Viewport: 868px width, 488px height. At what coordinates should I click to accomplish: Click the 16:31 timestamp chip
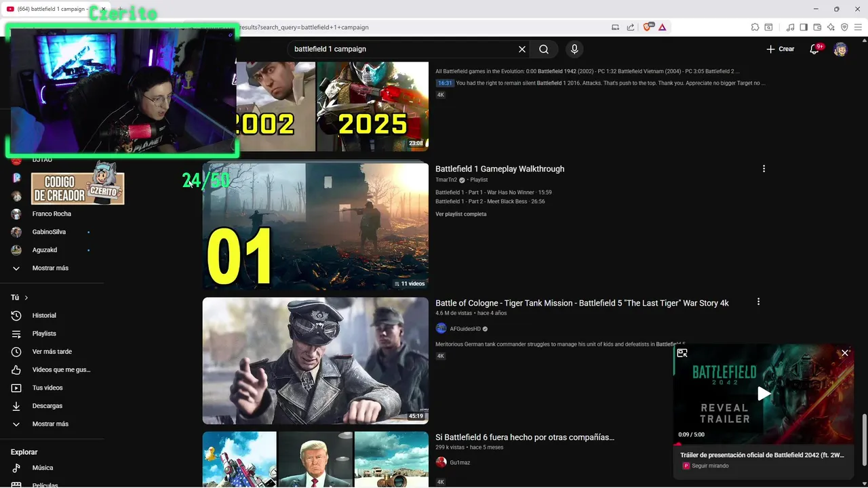point(445,83)
